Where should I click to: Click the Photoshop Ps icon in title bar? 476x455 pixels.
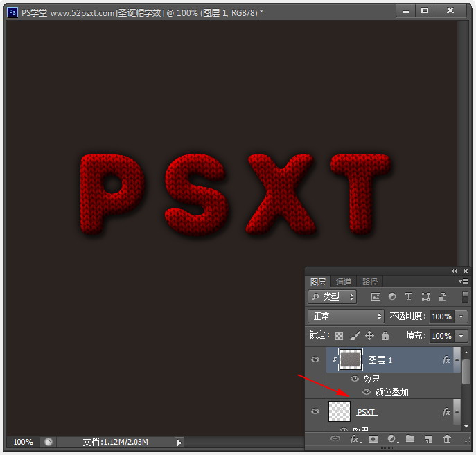click(12, 12)
